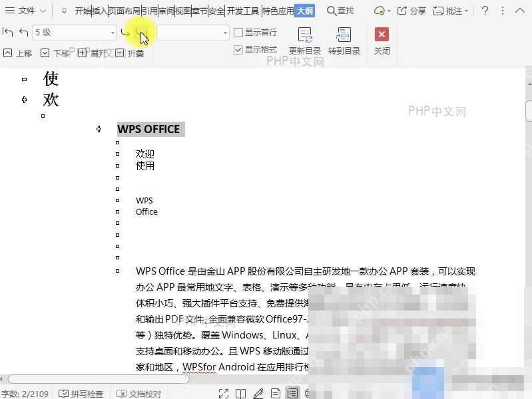Image resolution: width=532 pixels, height=399 pixels.
Task: Close outline view with red 关闭
Action: 382,41
